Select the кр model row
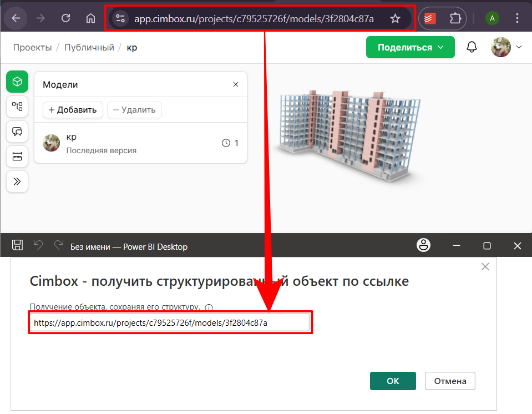The image size is (532, 414). click(x=140, y=143)
